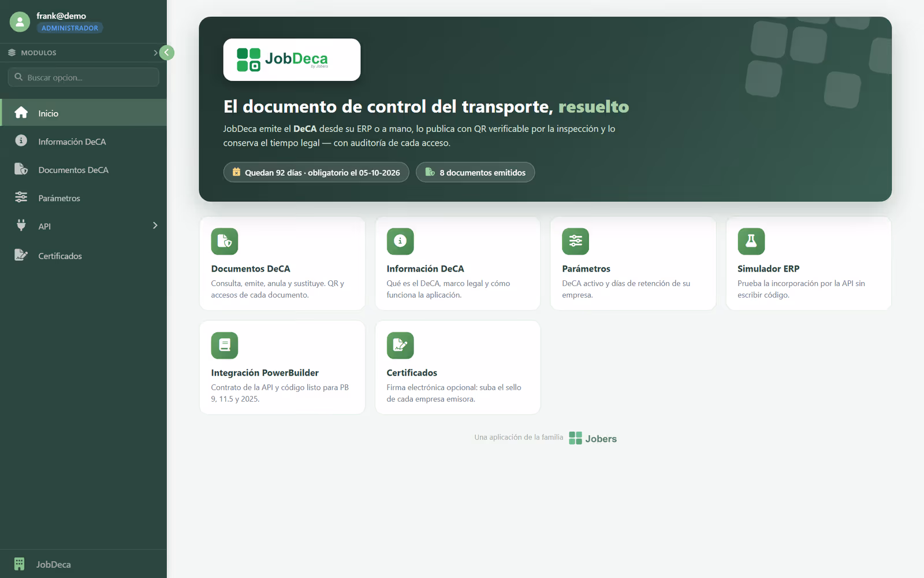Viewport: 924px width, 578px height.
Task: Open Documentos DeCA from the sidebar
Action: click(x=84, y=169)
